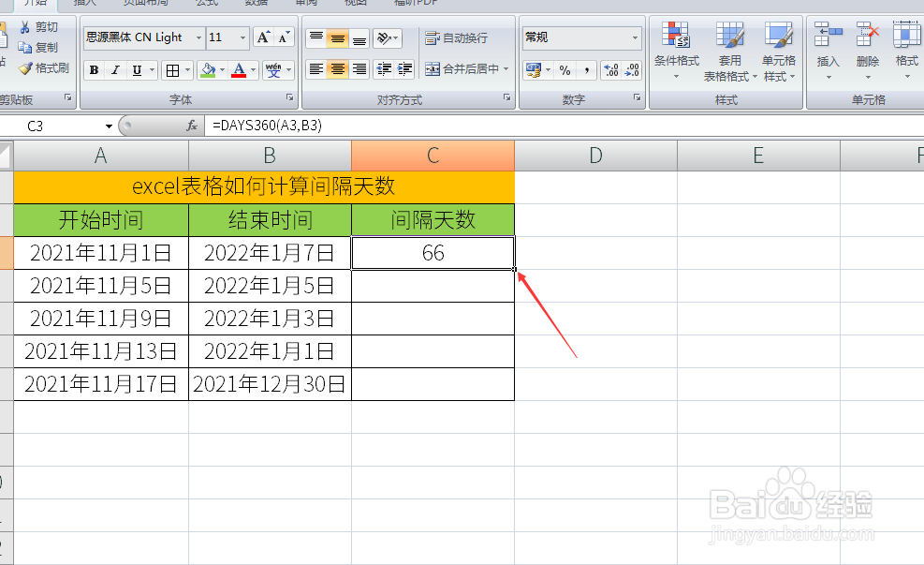Viewport: 924px width, 565px height.
Task: Select column B header
Action: [270, 156]
